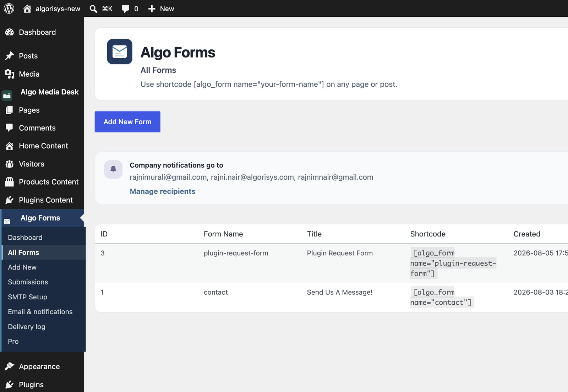Image resolution: width=568 pixels, height=392 pixels.
Task: Open Visitors menu item
Action: pyautogui.click(x=32, y=164)
